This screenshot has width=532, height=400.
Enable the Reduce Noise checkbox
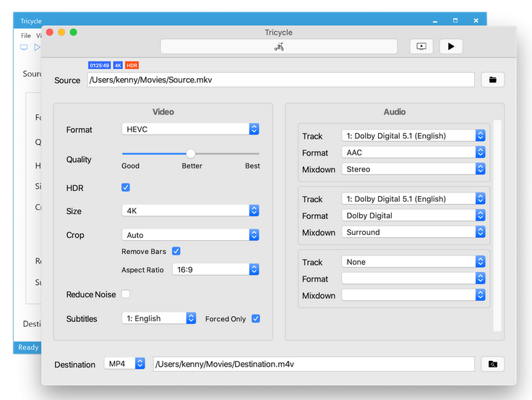coord(126,294)
